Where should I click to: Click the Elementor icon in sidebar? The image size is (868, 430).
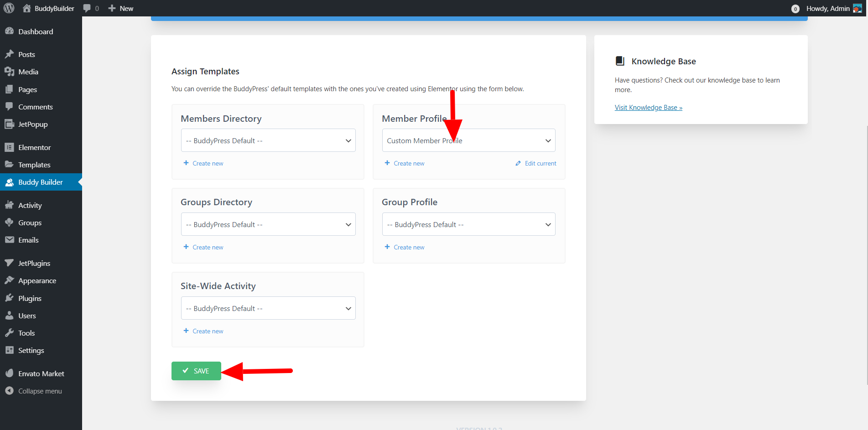[x=9, y=147]
